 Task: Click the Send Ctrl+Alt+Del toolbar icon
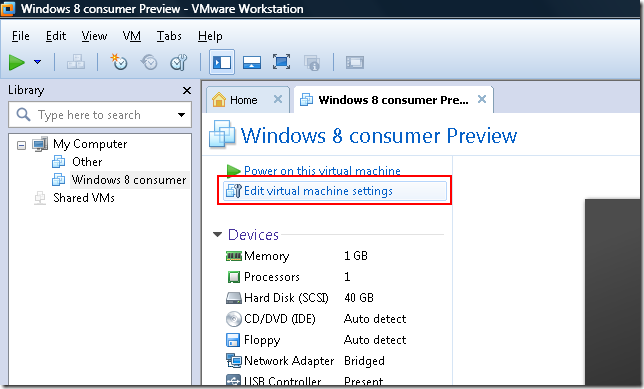pyautogui.click(x=76, y=62)
